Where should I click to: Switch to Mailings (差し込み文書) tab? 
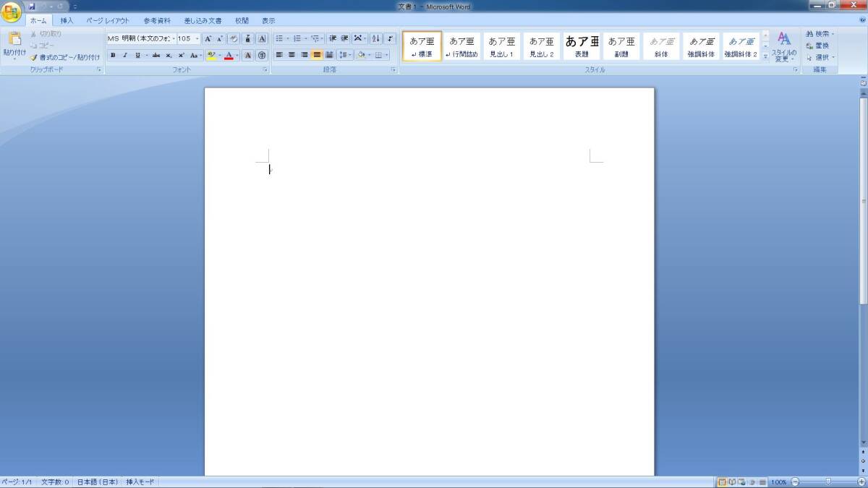(x=203, y=21)
